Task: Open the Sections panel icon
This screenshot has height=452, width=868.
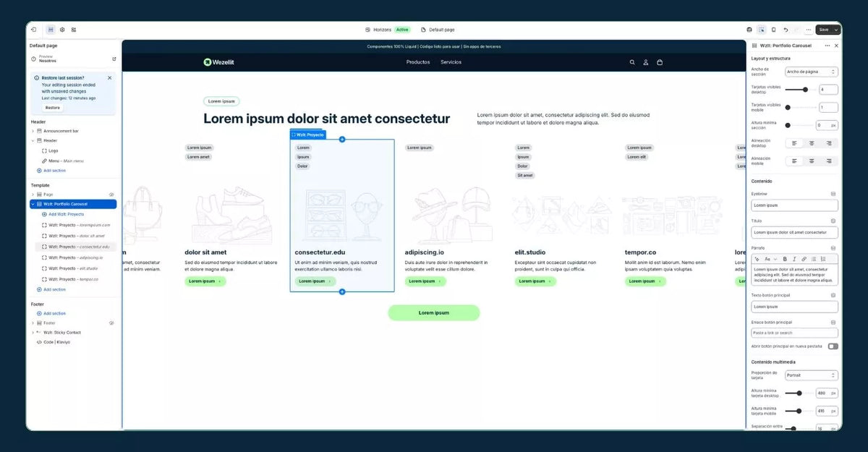Action: [51, 30]
